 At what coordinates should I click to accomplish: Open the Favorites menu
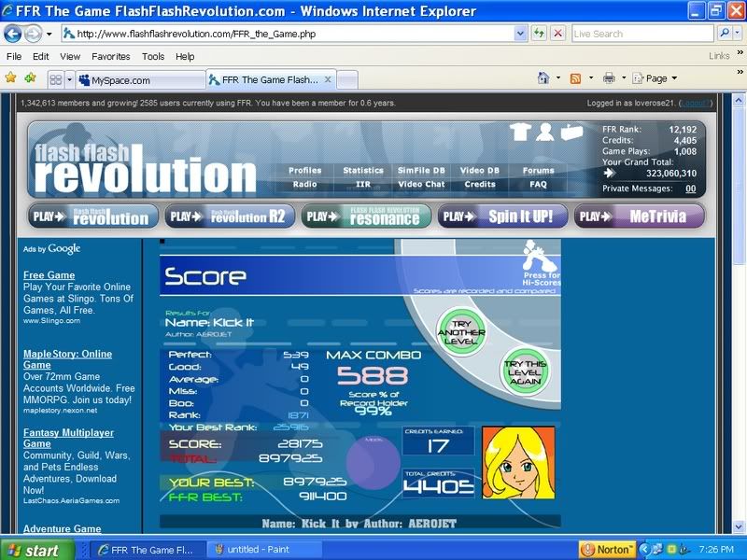click(111, 56)
